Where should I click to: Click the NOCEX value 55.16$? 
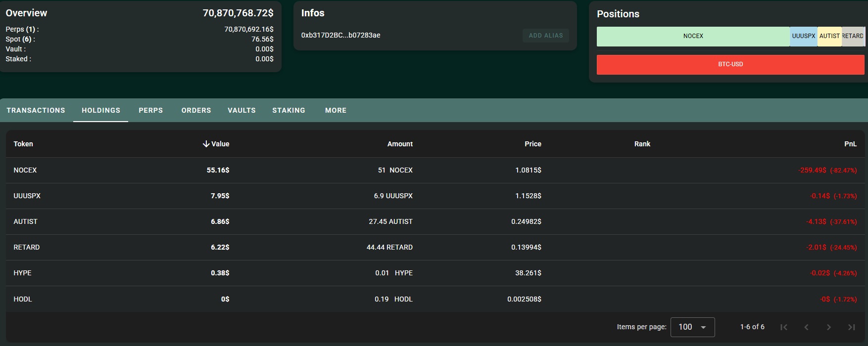click(x=218, y=170)
